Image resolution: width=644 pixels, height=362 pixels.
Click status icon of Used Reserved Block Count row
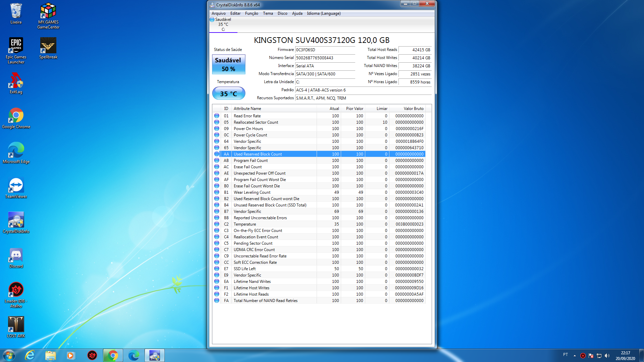coord(217,154)
